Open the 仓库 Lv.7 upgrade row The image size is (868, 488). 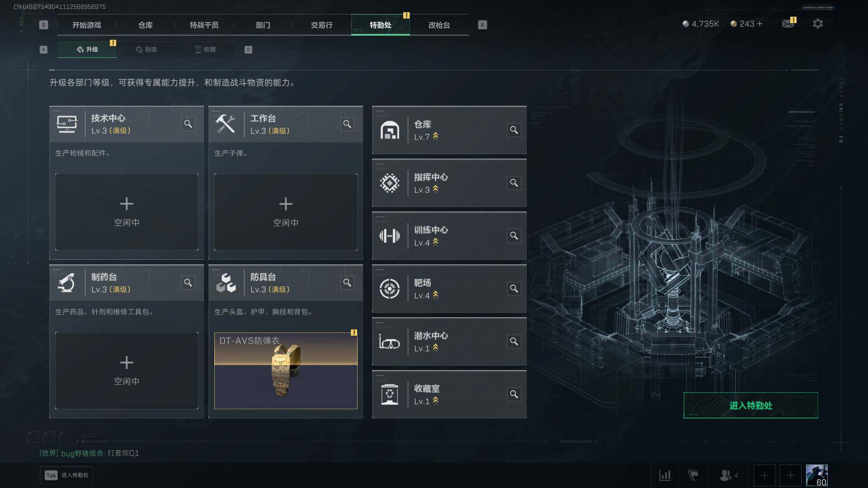click(449, 130)
